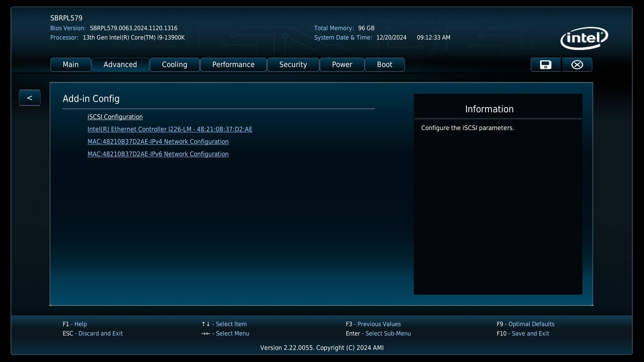
Task: Click the Select Menu arrow keys hint
Action: tap(225, 333)
